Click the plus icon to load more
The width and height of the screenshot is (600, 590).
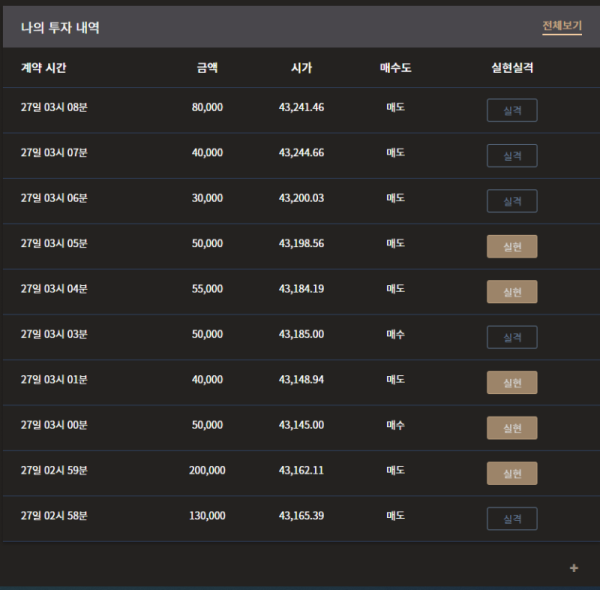pos(574,568)
